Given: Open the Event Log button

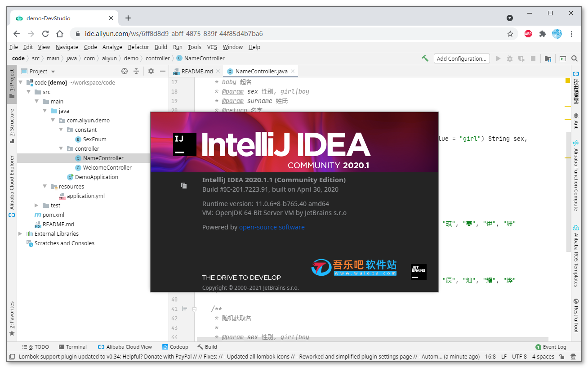Looking at the screenshot, I should pos(551,347).
